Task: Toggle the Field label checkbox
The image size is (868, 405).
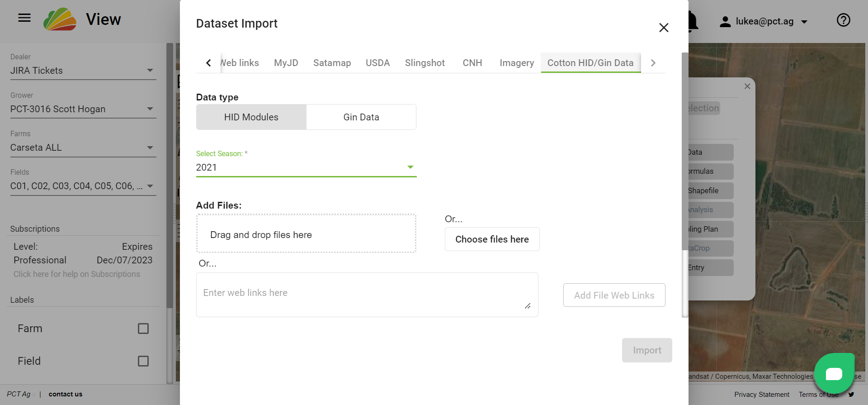Action: [143, 361]
